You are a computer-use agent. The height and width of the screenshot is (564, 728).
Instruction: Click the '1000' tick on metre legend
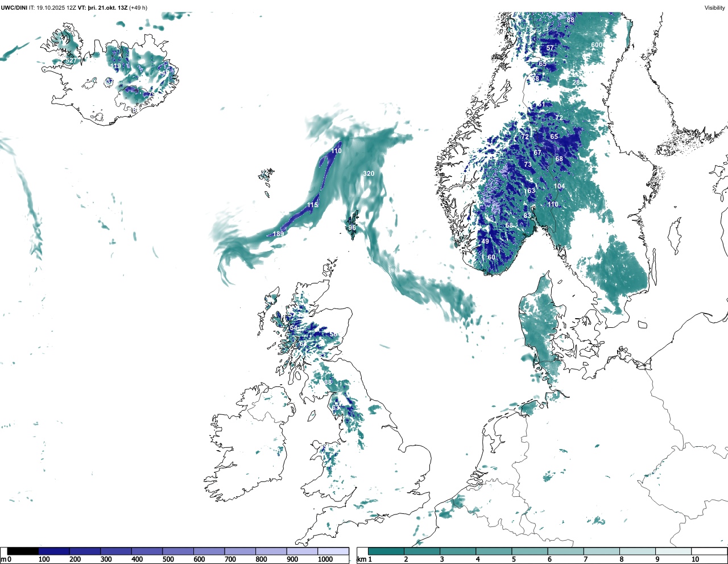pyautogui.click(x=325, y=559)
